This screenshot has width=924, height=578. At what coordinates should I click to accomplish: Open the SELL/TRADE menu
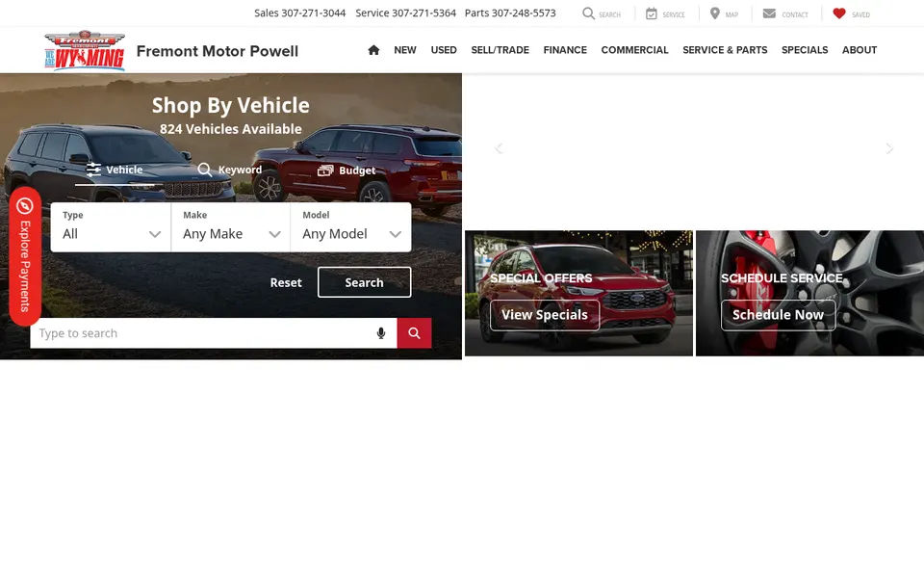[x=500, y=50]
